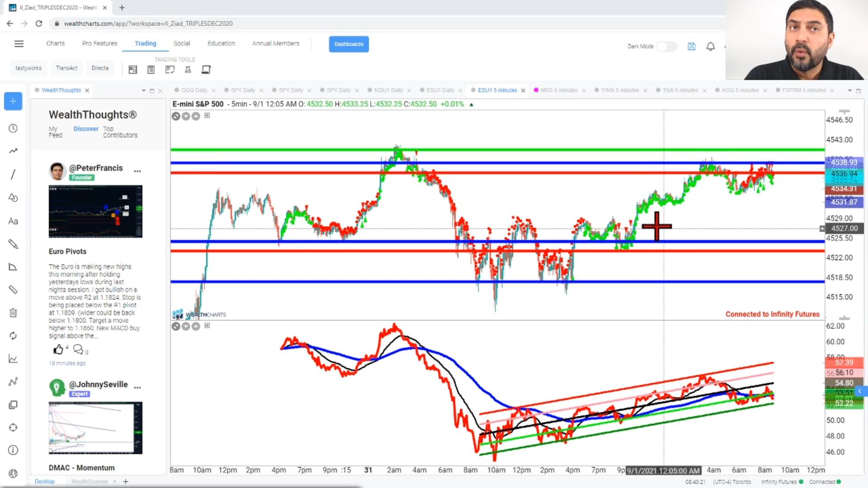The width and height of the screenshot is (868, 488).
Task: Select the tastyworks broker button
Action: tap(28, 68)
